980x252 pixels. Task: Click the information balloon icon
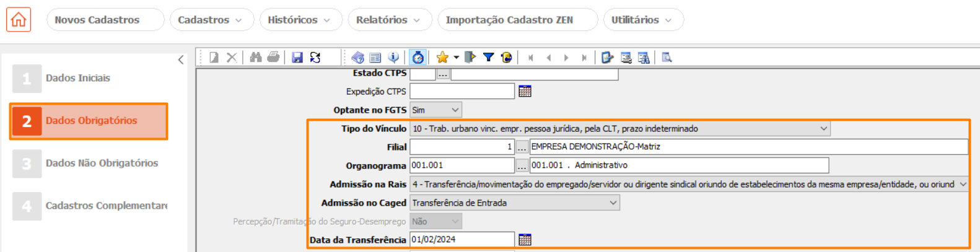[393, 58]
